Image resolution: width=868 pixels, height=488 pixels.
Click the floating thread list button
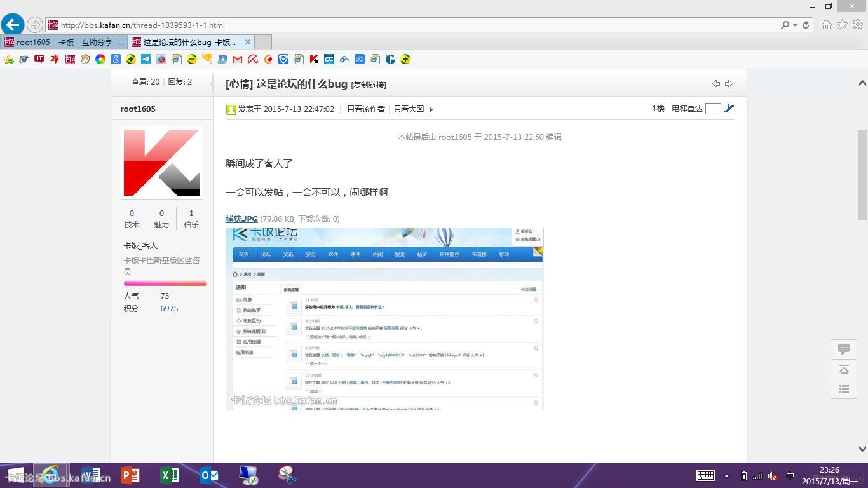tap(844, 389)
